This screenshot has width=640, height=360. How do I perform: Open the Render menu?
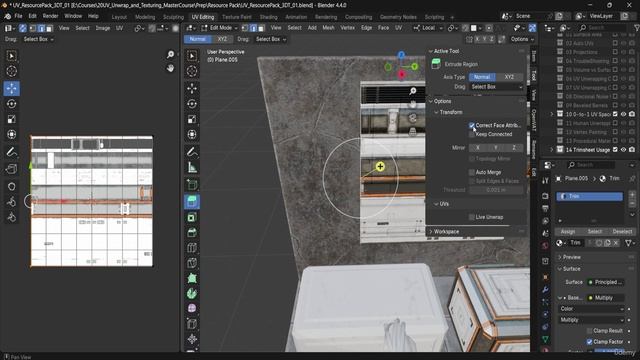coord(50,16)
